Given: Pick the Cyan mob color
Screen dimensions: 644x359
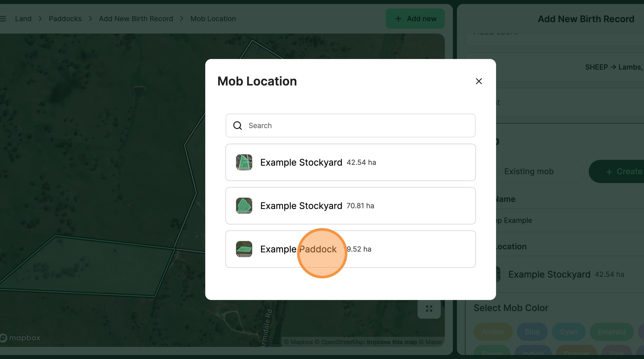Looking at the screenshot, I should tap(569, 332).
